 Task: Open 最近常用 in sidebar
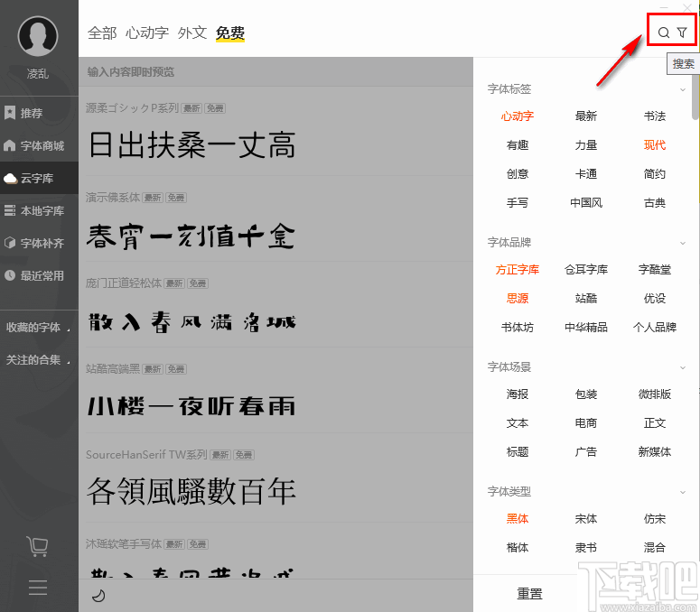39,275
